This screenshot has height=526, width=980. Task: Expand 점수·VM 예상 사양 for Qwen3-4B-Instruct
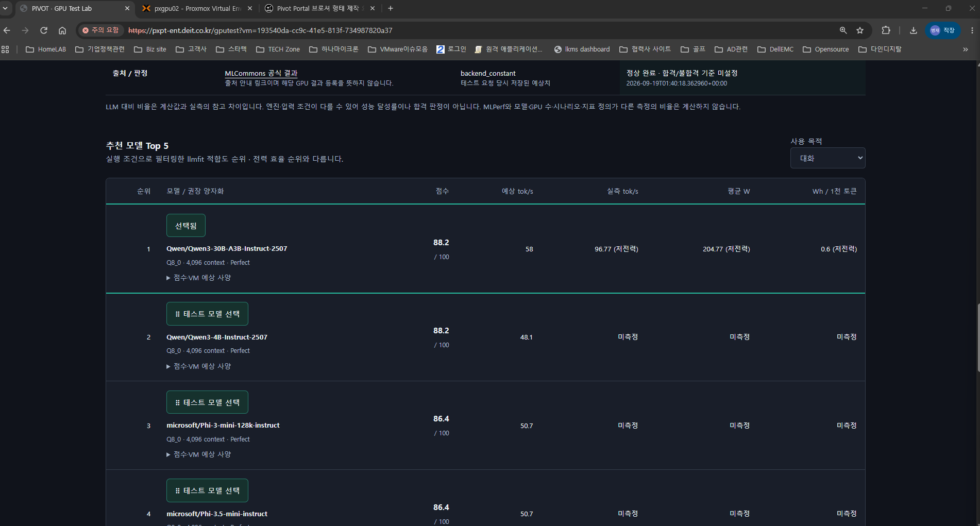[x=198, y=366]
